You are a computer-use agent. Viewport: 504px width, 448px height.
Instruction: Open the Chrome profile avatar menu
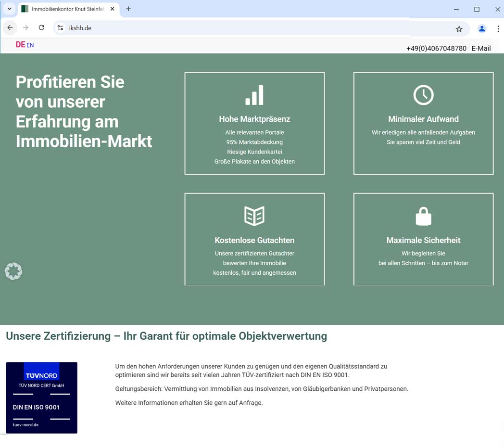pyautogui.click(x=481, y=29)
